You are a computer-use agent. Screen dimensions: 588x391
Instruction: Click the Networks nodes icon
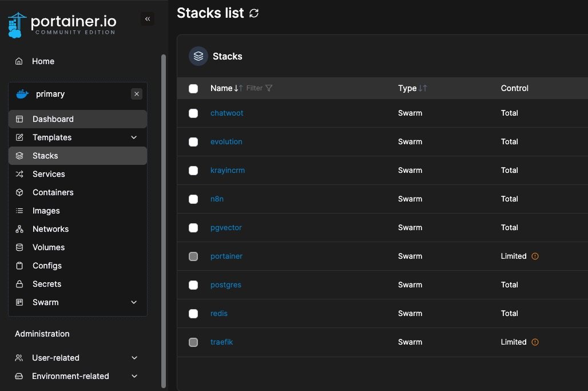click(19, 229)
